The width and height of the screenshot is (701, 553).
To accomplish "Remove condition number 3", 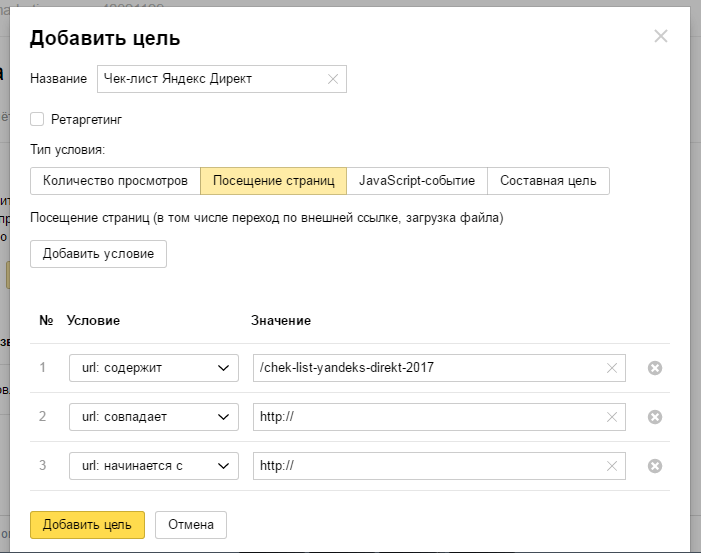I will (655, 466).
